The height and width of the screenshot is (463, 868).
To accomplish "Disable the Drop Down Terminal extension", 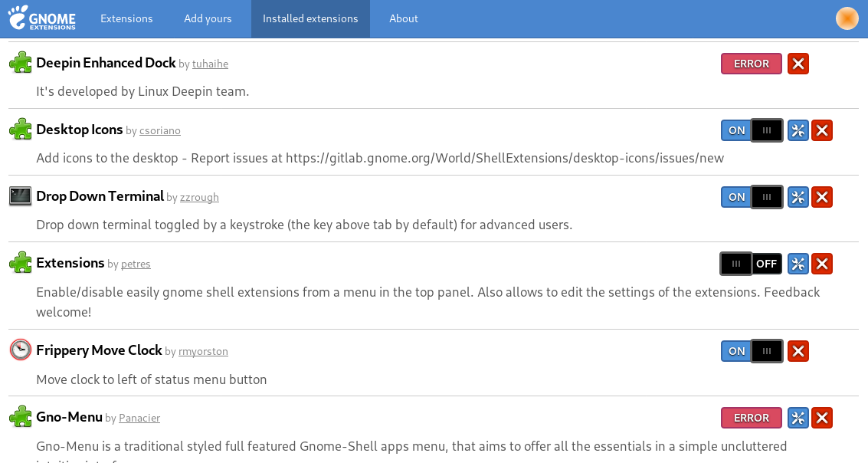I will 751,197.
